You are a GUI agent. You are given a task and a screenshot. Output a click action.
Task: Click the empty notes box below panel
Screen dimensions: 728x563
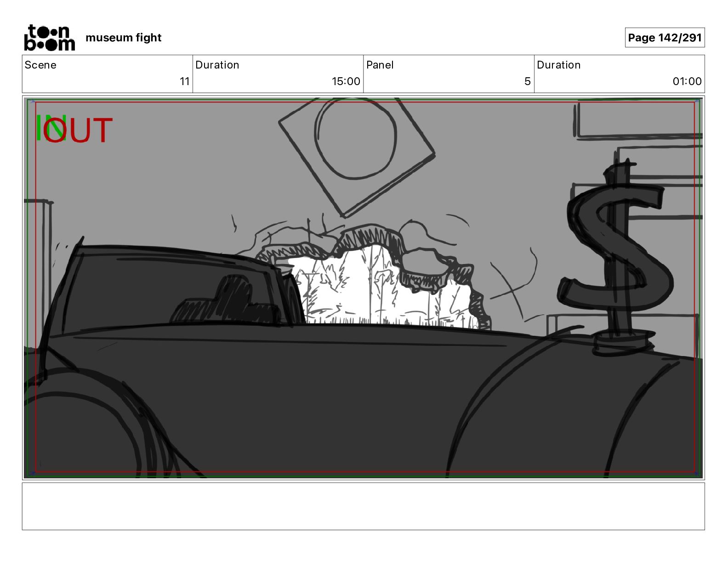pos(363,506)
